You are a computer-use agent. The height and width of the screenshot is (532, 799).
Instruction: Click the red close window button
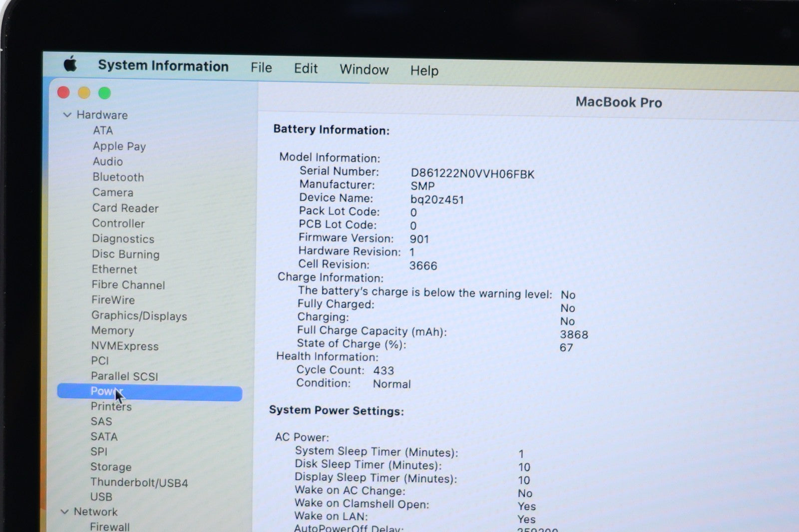coord(63,92)
